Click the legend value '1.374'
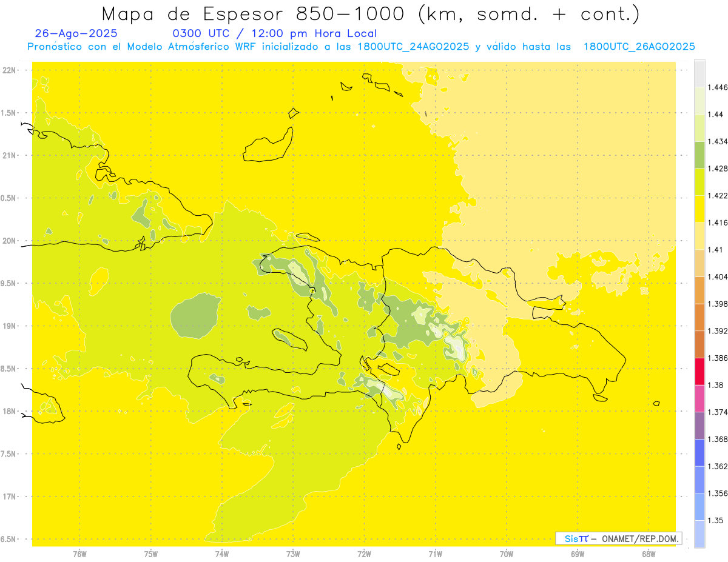728x562 pixels. click(x=718, y=412)
